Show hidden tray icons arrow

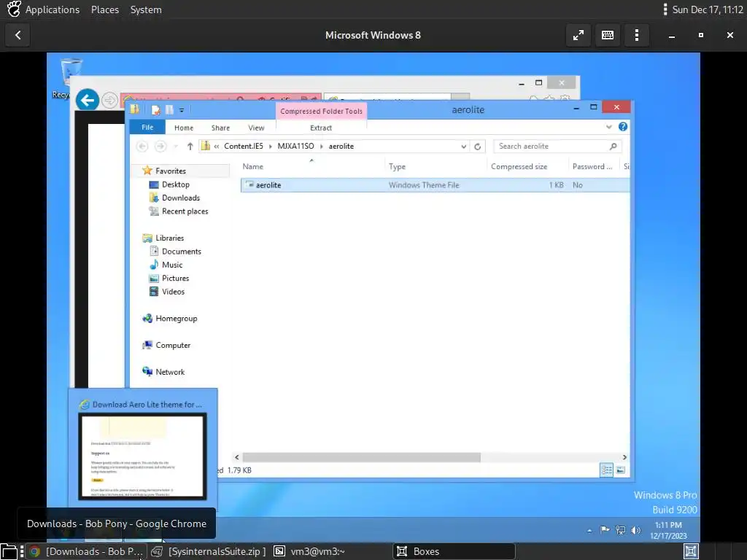click(x=589, y=530)
